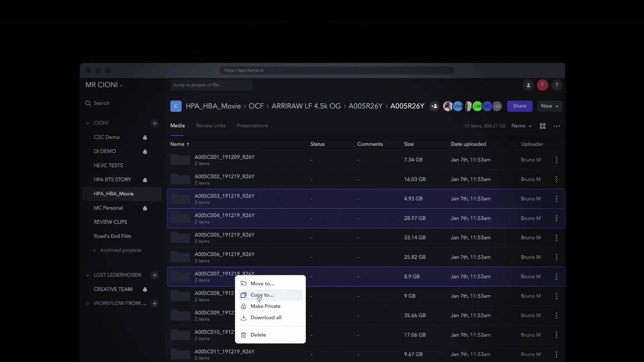644x362 pixels.
Task: Go to ARRIRAW LF 4.5k OG breadcrumb
Action: coord(306,106)
